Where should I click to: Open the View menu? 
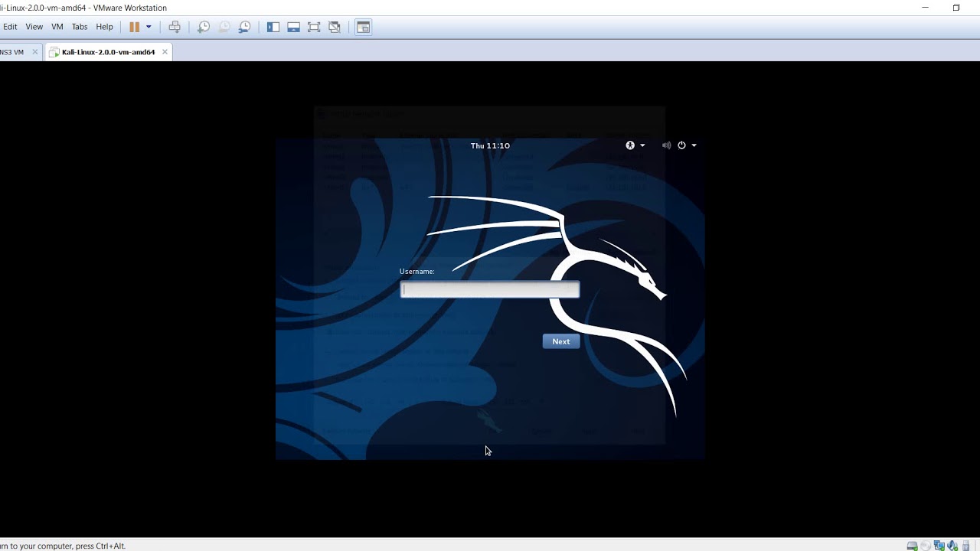click(x=34, y=27)
